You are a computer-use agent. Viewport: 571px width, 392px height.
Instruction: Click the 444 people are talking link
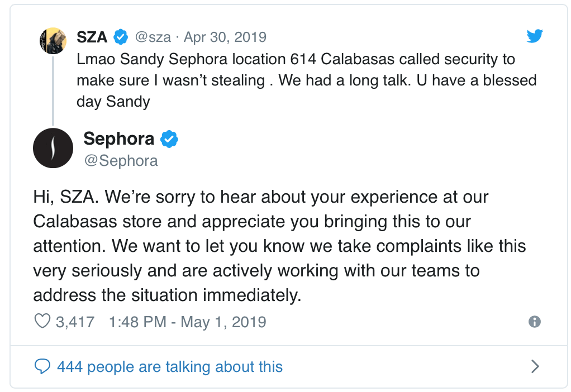(x=168, y=366)
